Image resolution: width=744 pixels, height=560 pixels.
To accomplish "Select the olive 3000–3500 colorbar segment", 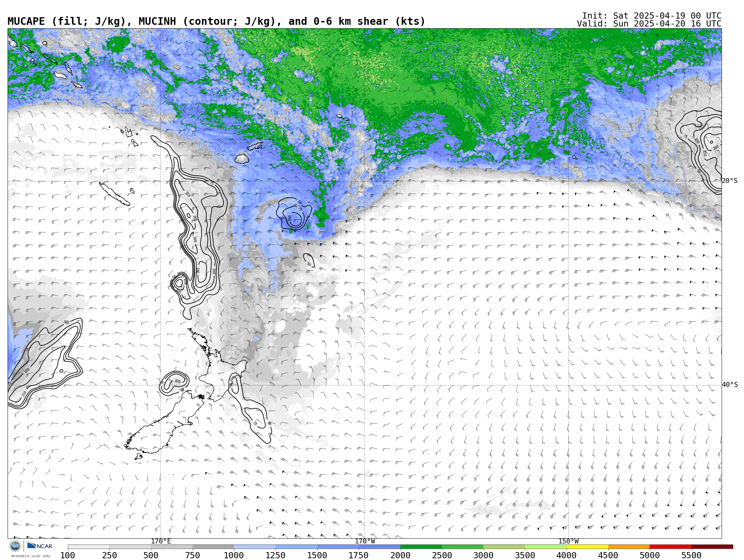I will click(x=504, y=547).
